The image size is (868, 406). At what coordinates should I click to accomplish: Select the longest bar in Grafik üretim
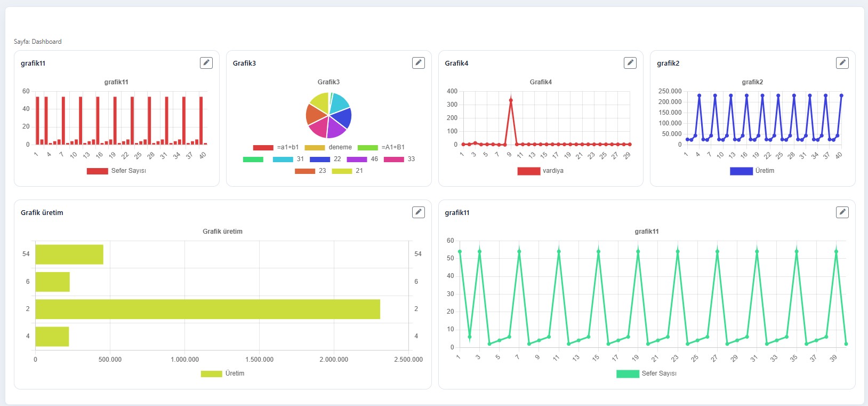click(x=208, y=309)
